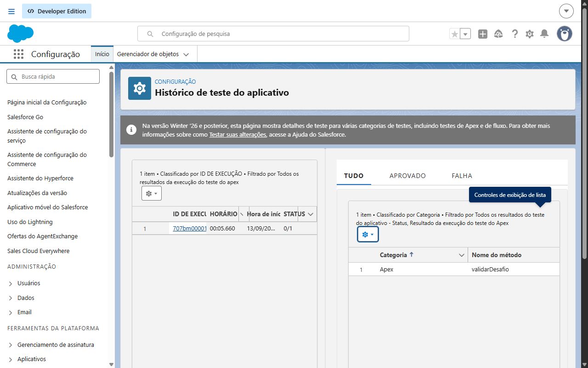Open right panel list view controls gear
Viewport: 588px width, 368px height.
368,235
